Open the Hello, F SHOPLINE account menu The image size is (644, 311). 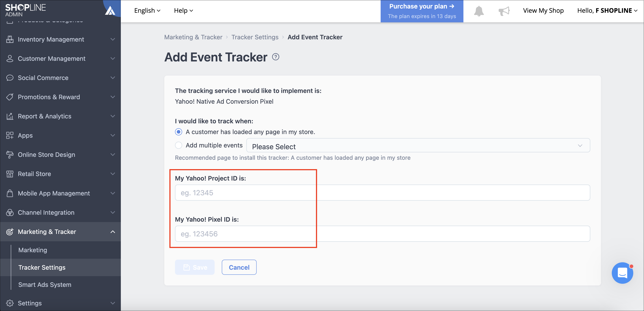click(608, 11)
